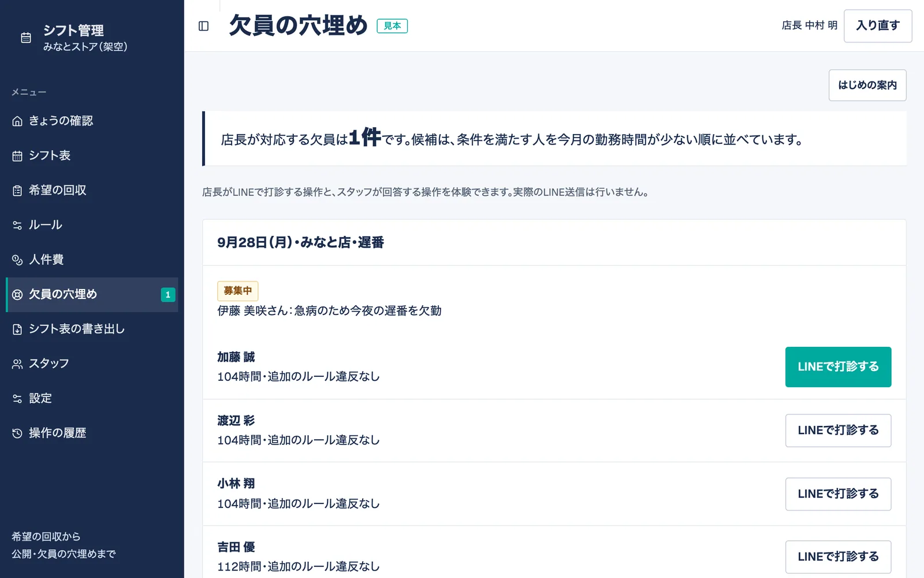Screen dimensions: 924x578
Task: Click the sliders icon for ルール
Action: pyautogui.click(x=17, y=225)
